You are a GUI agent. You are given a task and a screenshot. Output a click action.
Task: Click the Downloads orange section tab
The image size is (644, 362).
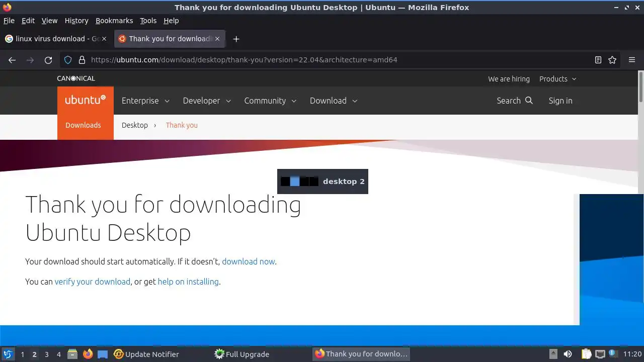pyautogui.click(x=84, y=125)
